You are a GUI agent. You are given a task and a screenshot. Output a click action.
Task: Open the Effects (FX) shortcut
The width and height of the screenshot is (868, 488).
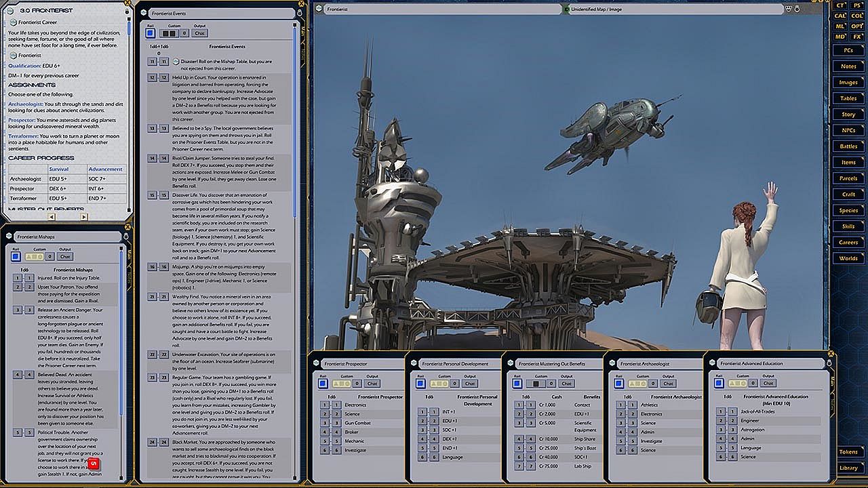click(857, 37)
